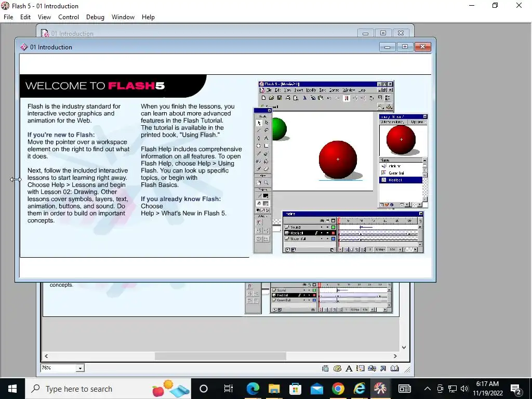The height and width of the screenshot is (399, 532).
Task: Open the File menu
Action: pos(8,17)
